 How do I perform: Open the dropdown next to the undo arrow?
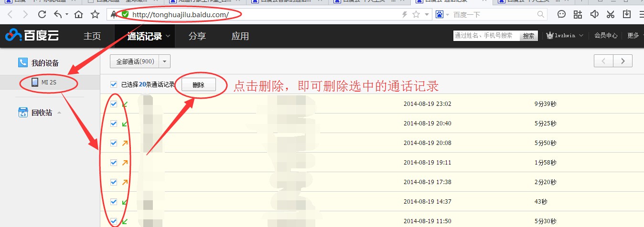66,14
